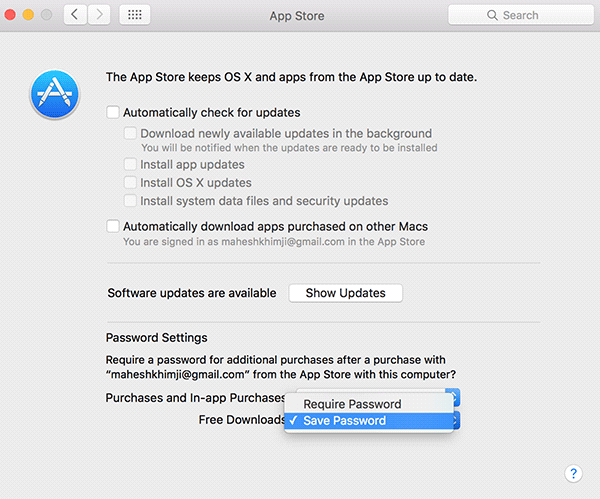Viewport: 600px width, 499px height.
Task: Click the forward navigation arrow
Action: click(x=100, y=15)
